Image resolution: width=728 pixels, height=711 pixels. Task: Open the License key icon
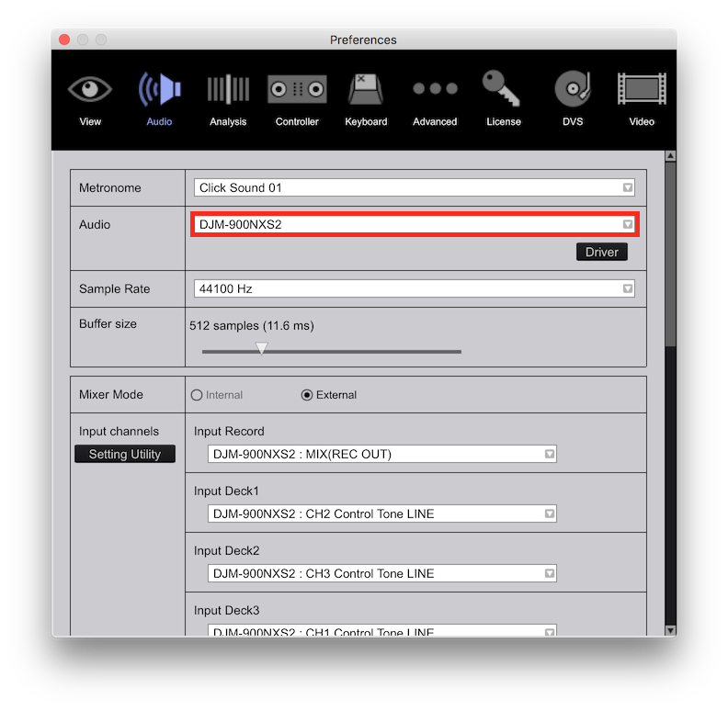click(x=501, y=88)
